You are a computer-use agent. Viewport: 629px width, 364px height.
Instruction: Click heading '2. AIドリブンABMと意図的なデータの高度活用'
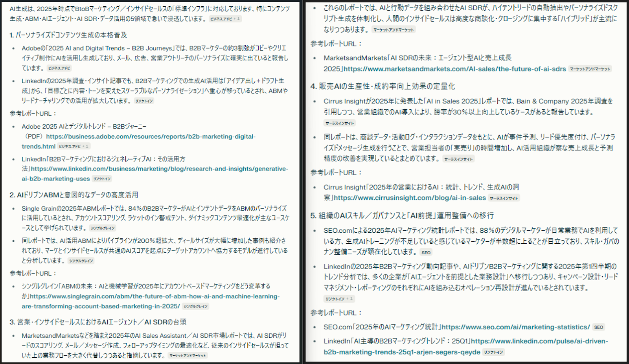tap(74, 195)
